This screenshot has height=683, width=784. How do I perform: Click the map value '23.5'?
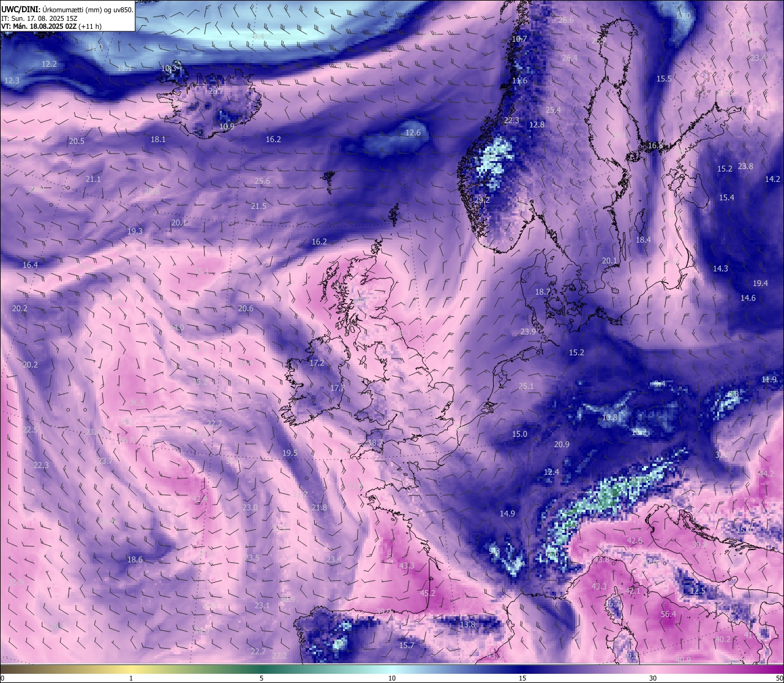coord(252,558)
